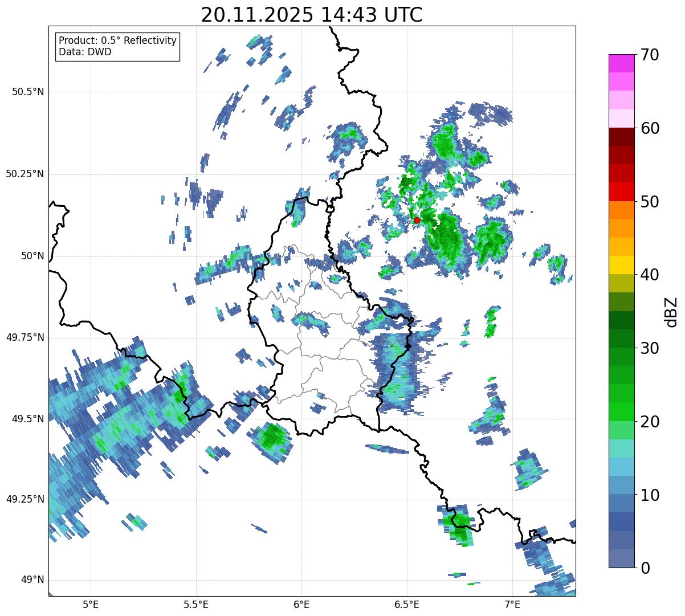Screen dimensions: 685x616
Task: Click the green rain cell near 49.45°N 5.85°E
Action: coord(271,439)
